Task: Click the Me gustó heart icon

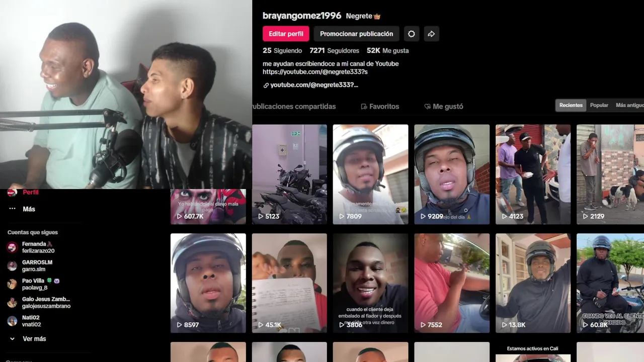Action: click(427, 107)
